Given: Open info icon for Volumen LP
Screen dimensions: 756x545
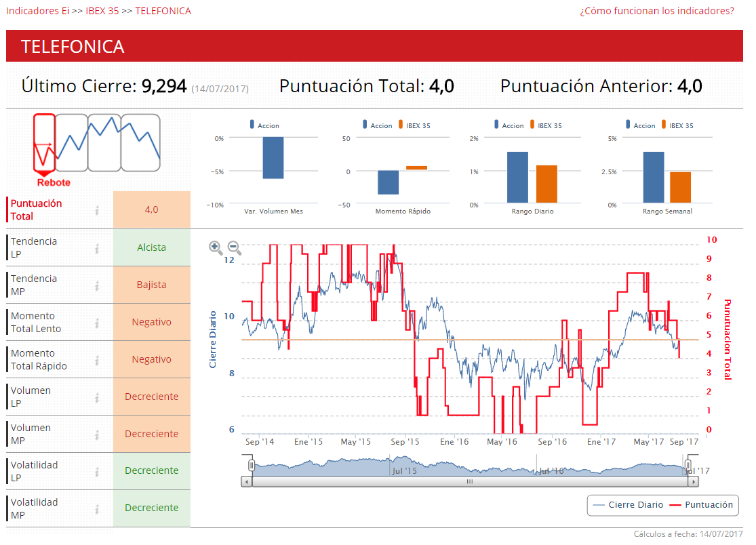Looking at the screenshot, I should [97, 397].
